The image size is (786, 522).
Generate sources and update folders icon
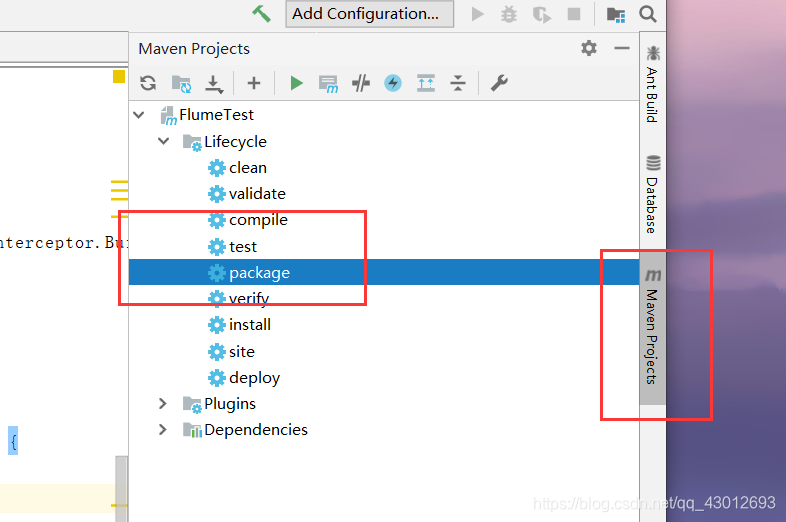(181, 83)
